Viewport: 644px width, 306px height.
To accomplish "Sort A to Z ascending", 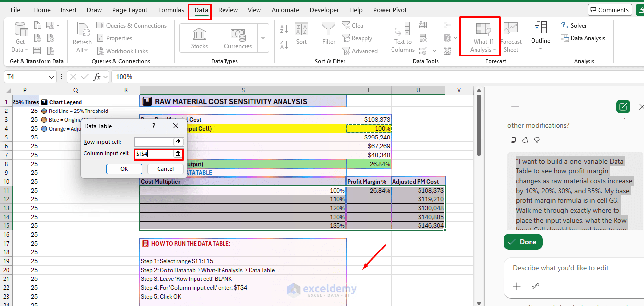I will click(x=284, y=29).
